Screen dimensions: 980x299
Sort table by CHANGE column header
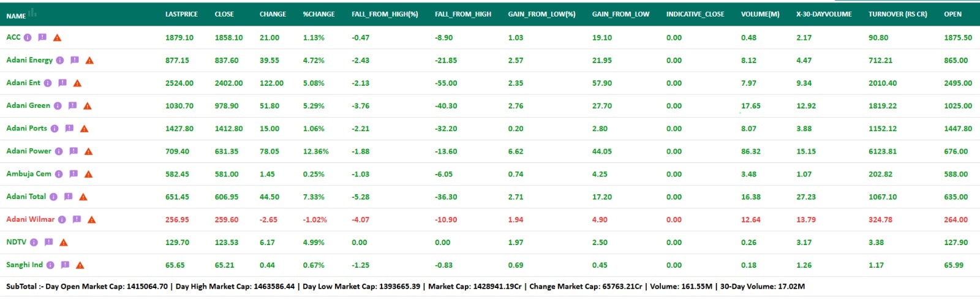click(x=273, y=14)
